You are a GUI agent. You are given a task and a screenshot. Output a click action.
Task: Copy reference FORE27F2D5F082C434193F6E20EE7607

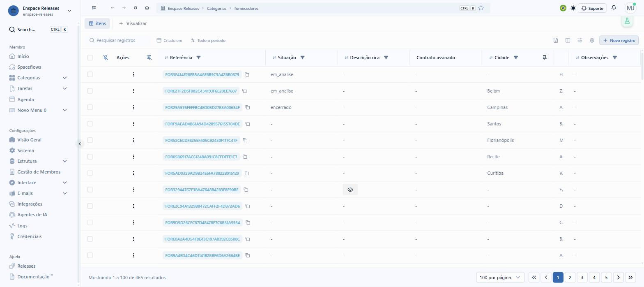pos(244,91)
